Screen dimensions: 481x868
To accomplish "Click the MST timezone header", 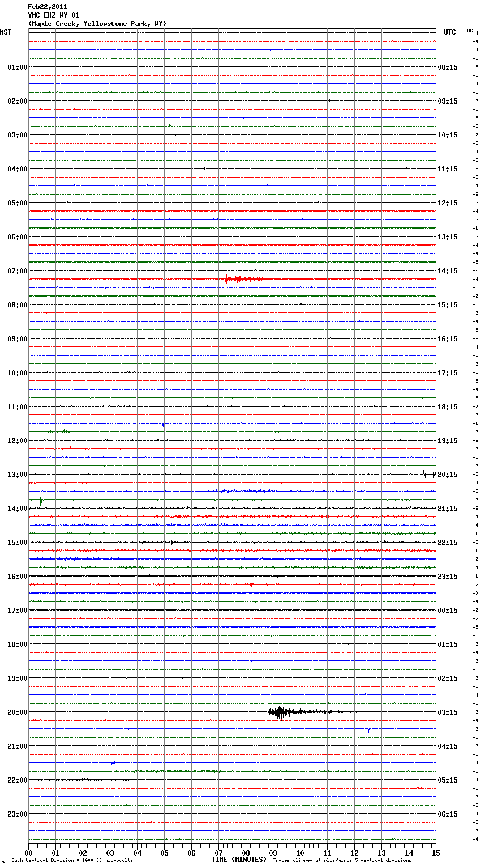I will click(x=6, y=32).
